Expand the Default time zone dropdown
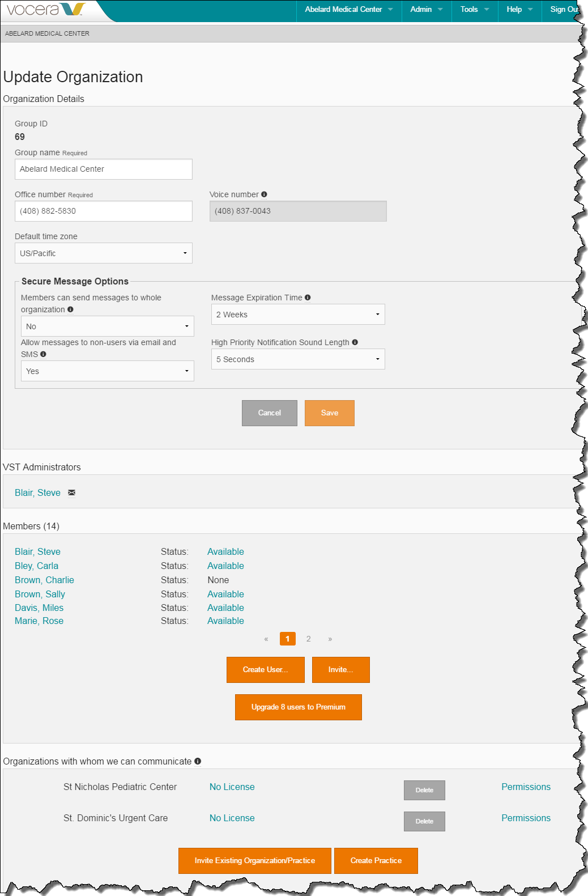 pyautogui.click(x=104, y=253)
